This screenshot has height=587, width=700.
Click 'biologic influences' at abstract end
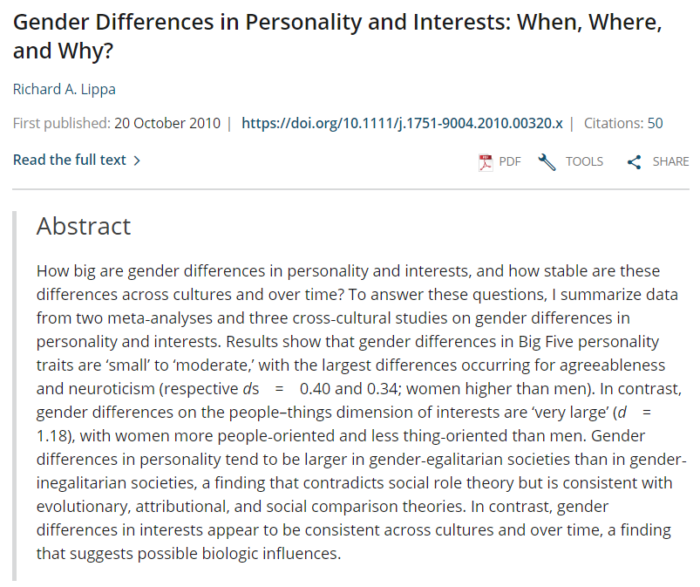pyautogui.click(x=271, y=554)
